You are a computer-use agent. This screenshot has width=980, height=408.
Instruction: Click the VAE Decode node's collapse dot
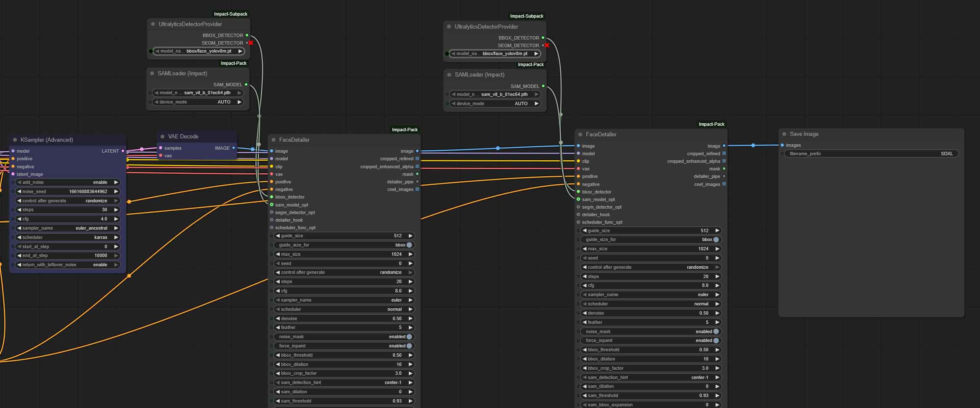(162, 137)
